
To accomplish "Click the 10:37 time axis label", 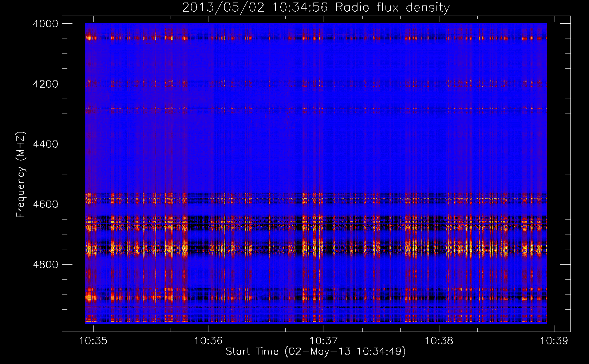I will [324, 341].
